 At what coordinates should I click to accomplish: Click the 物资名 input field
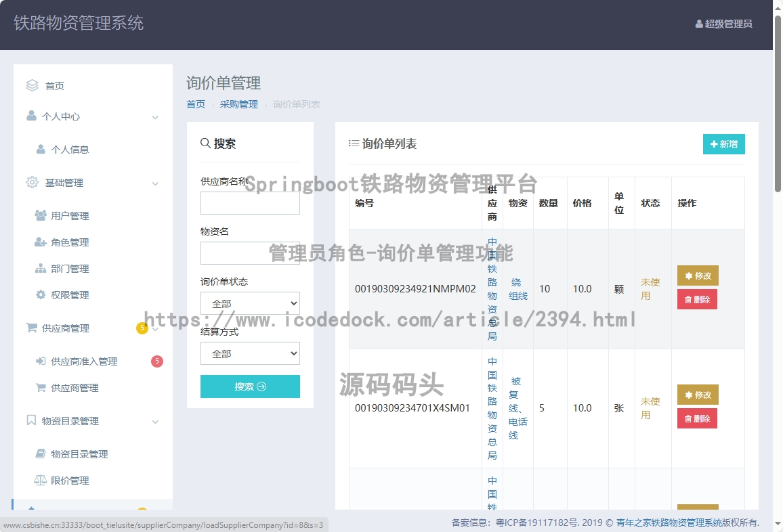pos(250,253)
